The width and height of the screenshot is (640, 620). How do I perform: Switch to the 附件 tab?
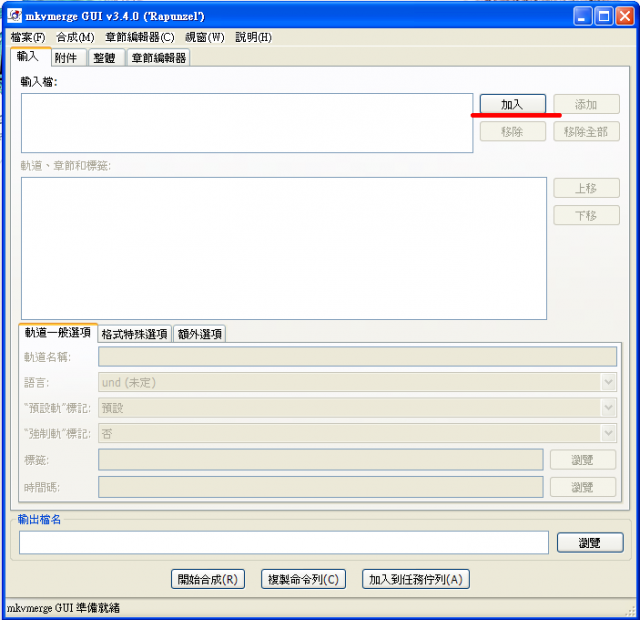(69, 58)
